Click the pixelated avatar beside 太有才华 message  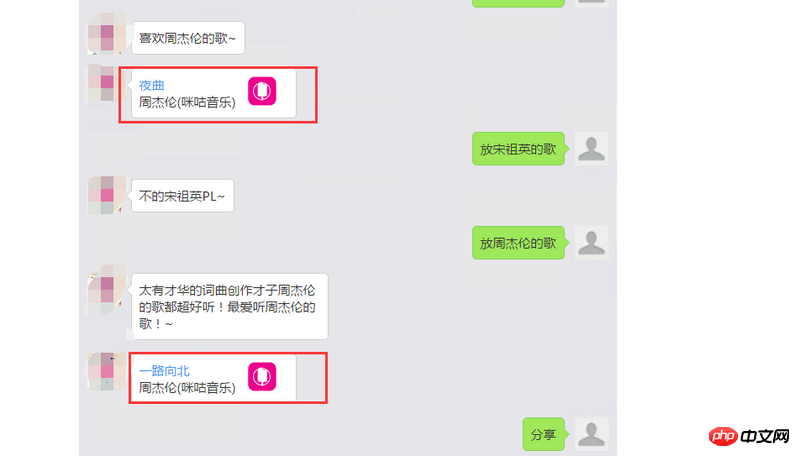pos(107,290)
